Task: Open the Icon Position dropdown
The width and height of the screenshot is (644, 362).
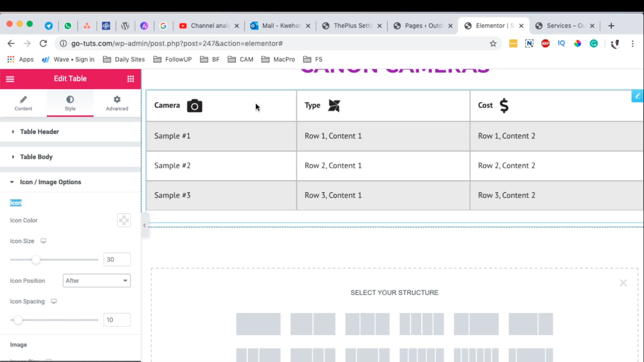Action: [x=97, y=280]
